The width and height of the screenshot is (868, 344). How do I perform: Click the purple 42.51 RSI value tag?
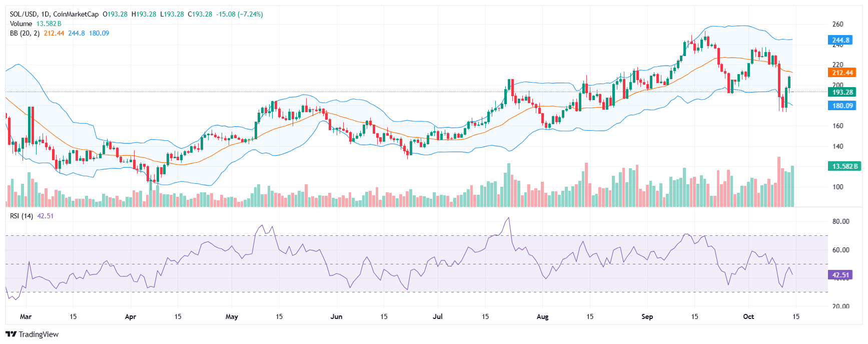840,275
